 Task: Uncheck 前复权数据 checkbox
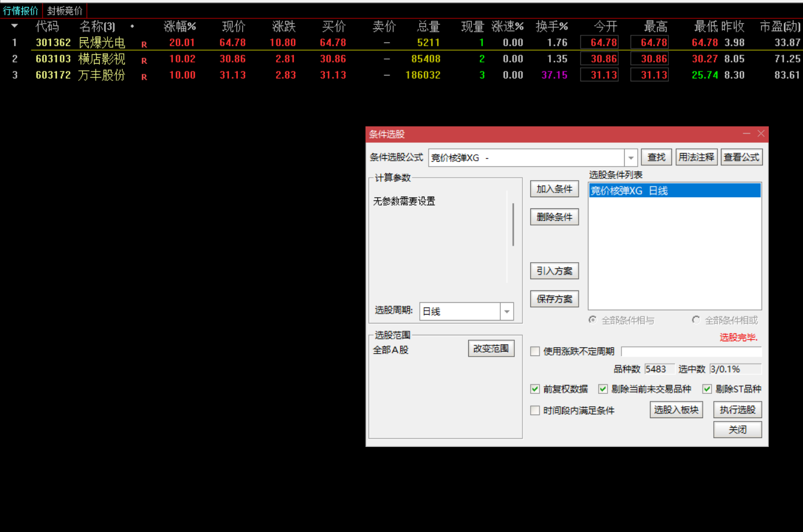click(x=535, y=389)
